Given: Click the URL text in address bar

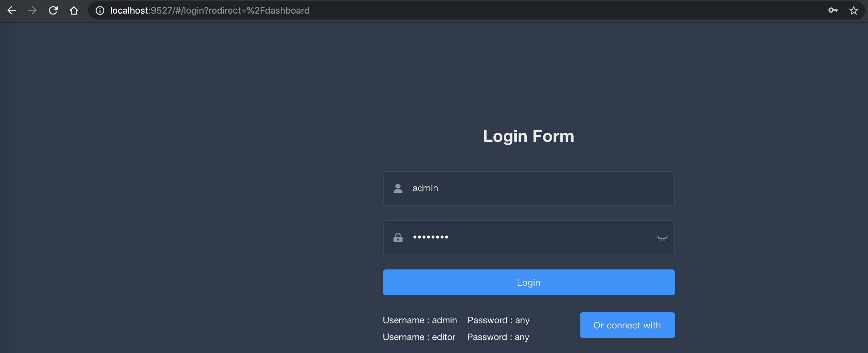Looking at the screenshot, I should (210, 10).
